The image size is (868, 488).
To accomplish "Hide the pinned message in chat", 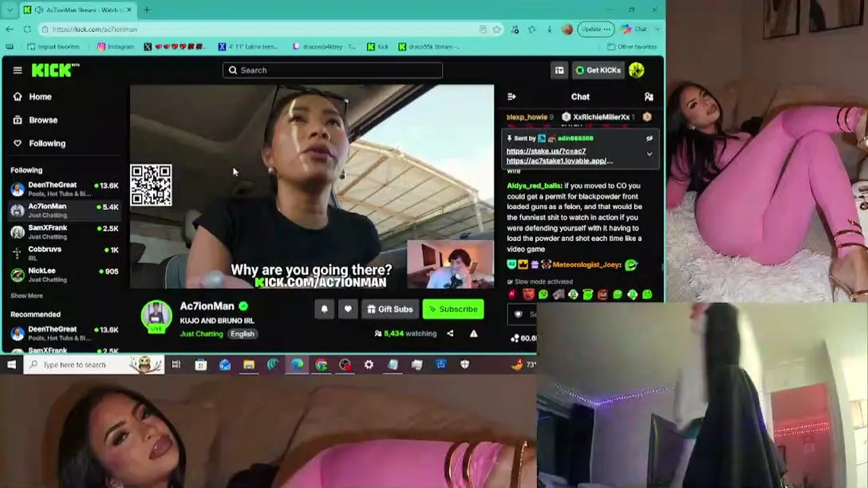I will [x=649, y=138].
